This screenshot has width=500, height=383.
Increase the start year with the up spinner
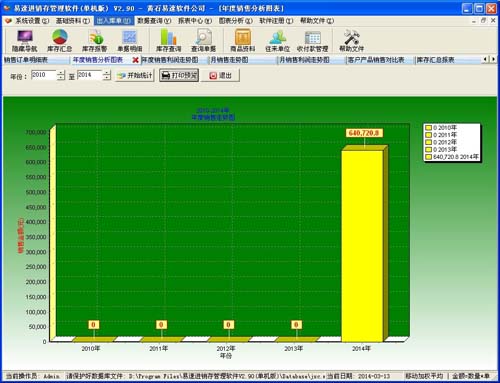[x=60, y=72]
